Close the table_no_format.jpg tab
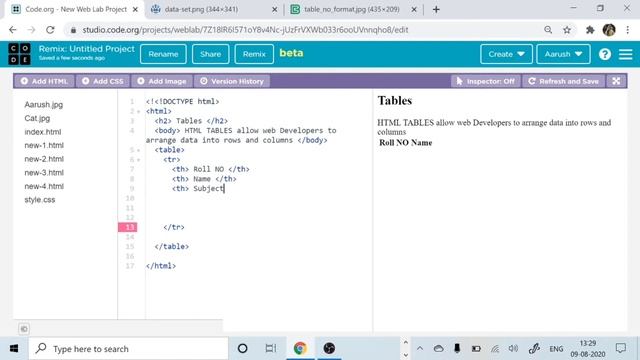640x360 pixels. tap(414, 9)
